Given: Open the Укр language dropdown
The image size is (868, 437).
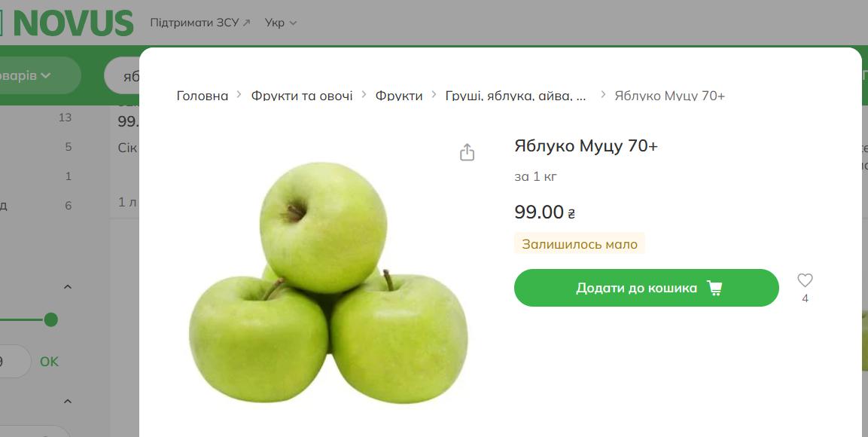Looking at the screenshot, I should point(281,23).
